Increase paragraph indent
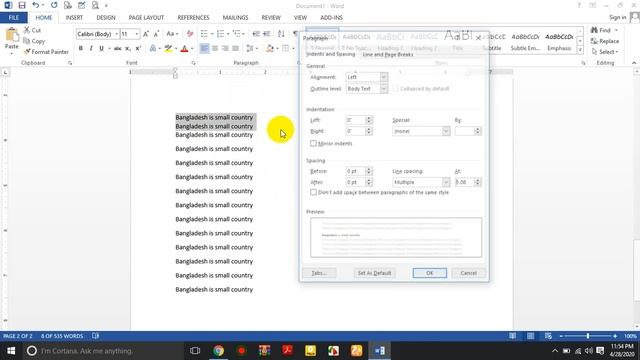The width and height of the screenshot is (640, 360). [267, 34]
